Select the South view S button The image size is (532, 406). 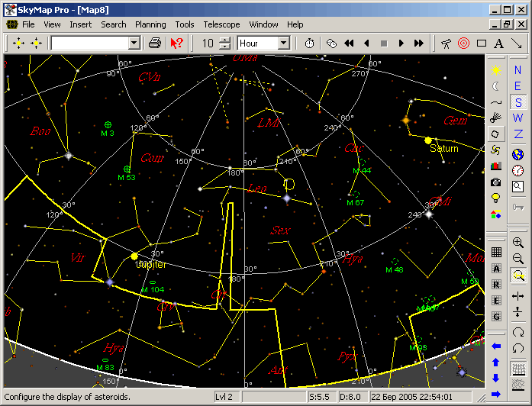coord(517,102)
